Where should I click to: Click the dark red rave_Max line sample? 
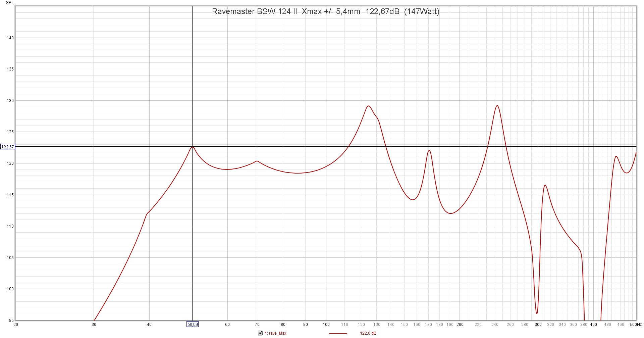click(338, 333)
